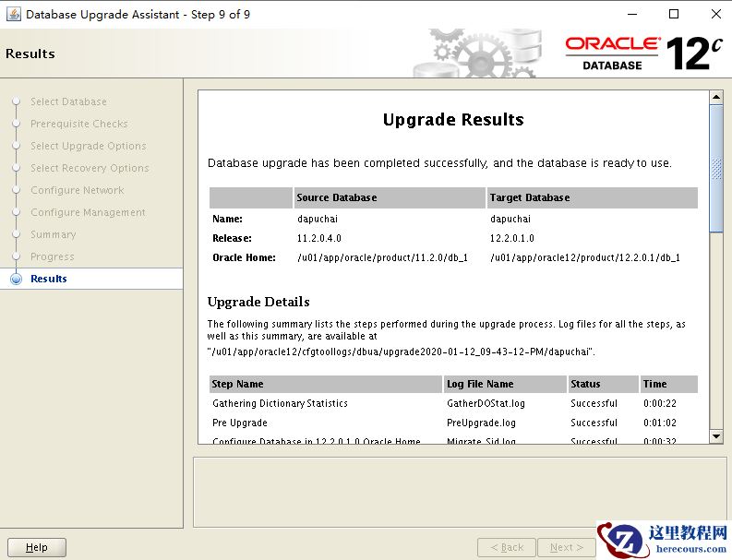Select the Select Recovery Options step
This screenshot has height=560, width=732.
(x=90, y=168)
